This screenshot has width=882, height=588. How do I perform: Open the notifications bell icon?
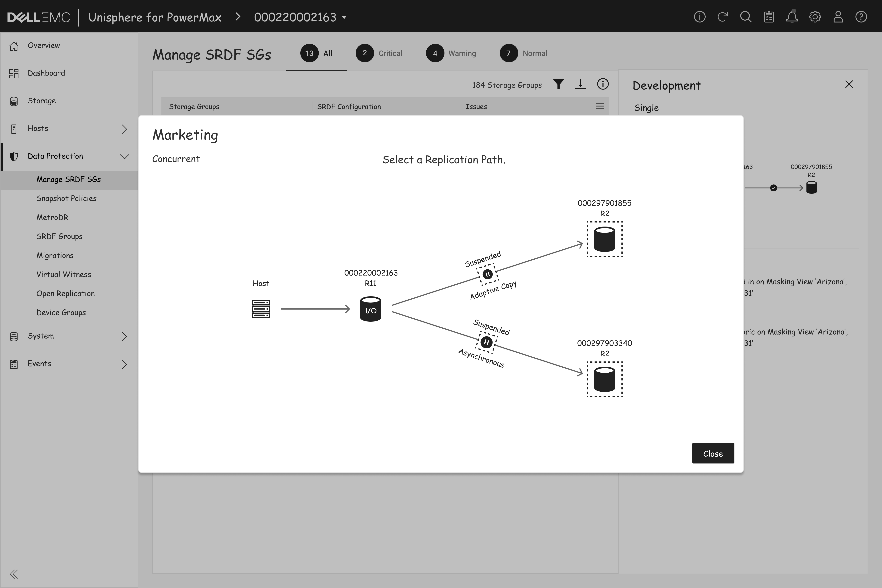click(792, 17)
